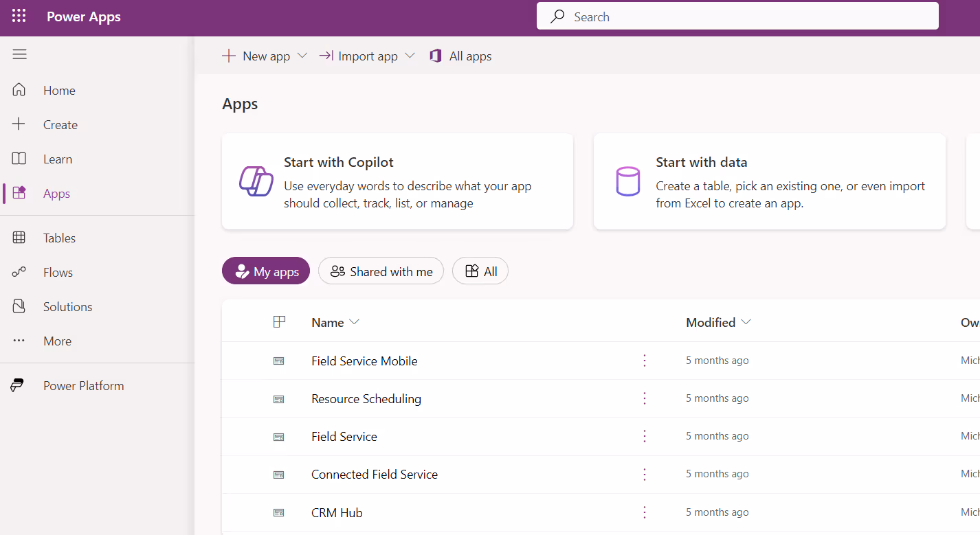Click into the Search box
The height and width of the screenshot is (535, 980).
click(737, 16)
